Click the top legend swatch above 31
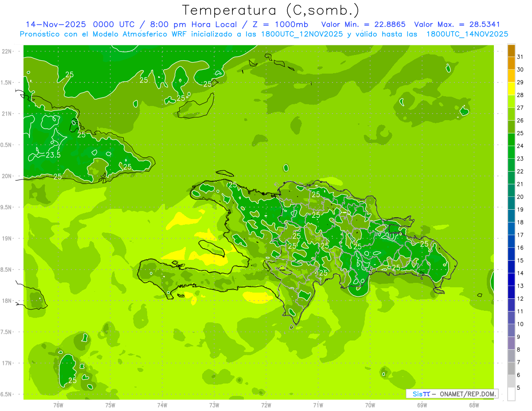The height and width of the screenshot is (411, 532). click(511, 51)
